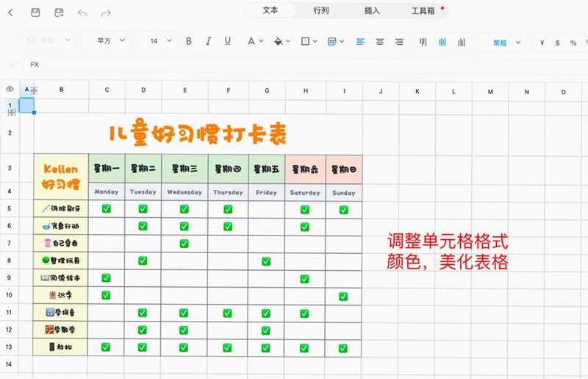Switch to the 行列 tab
Viewport: 588px width, 379px height.
pos(321,10)
